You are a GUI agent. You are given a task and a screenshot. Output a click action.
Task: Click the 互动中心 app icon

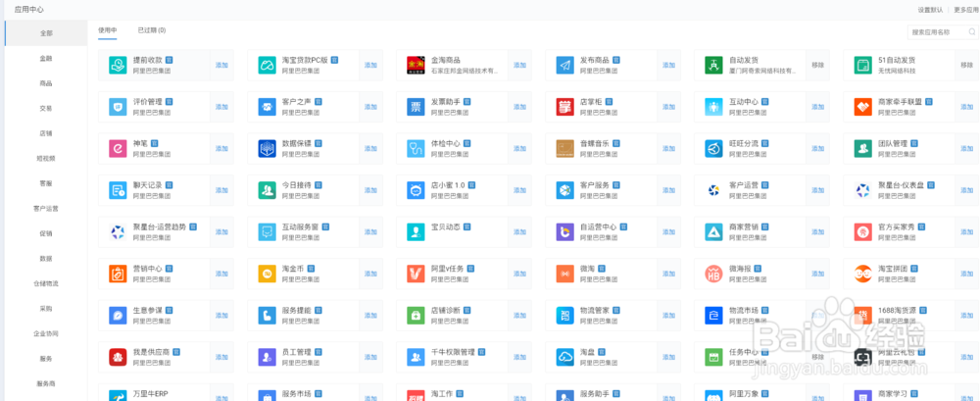(x=713, y=107)
